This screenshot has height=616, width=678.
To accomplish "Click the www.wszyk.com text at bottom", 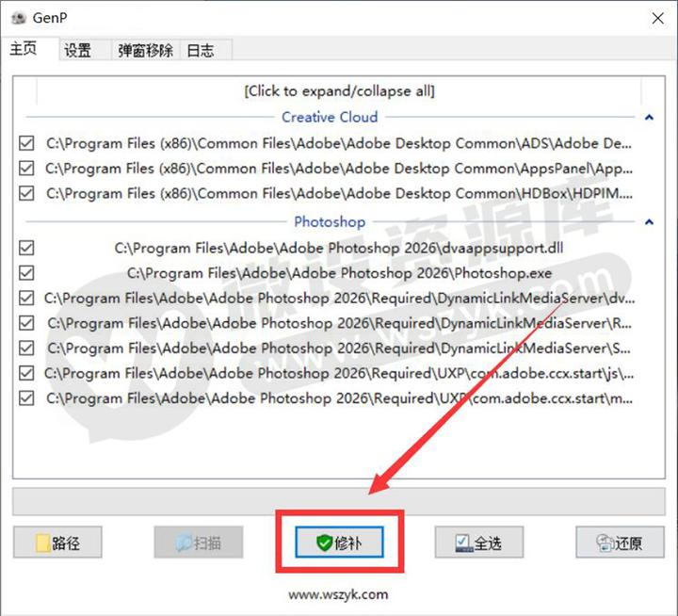I will click(338, 594).
